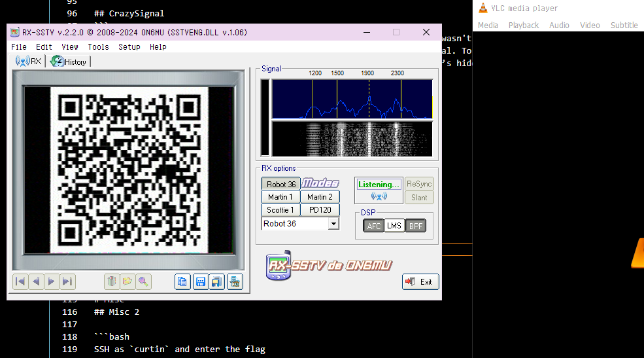Switch to the History tab

point(69,62)
